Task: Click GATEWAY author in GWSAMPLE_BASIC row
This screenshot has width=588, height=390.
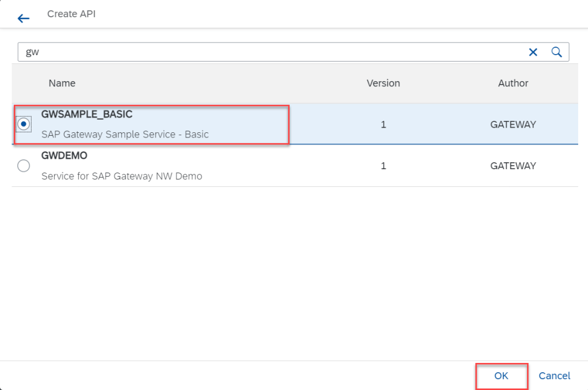Action: tap(513, 124)
